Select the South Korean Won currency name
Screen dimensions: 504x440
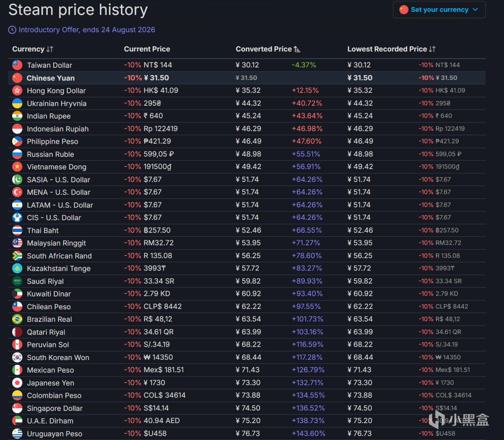coord(58,358)
